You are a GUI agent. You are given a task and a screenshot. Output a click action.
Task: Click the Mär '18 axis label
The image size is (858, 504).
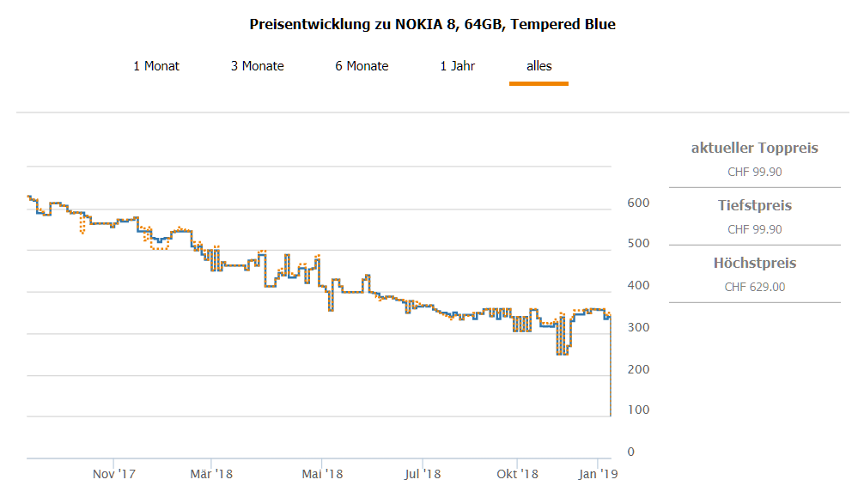click(x=211, y=474)
